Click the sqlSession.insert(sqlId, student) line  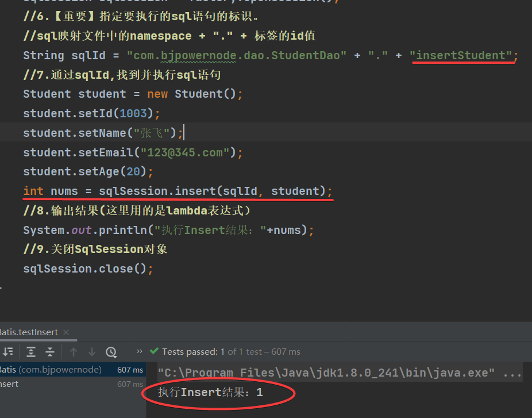[178, 191]
